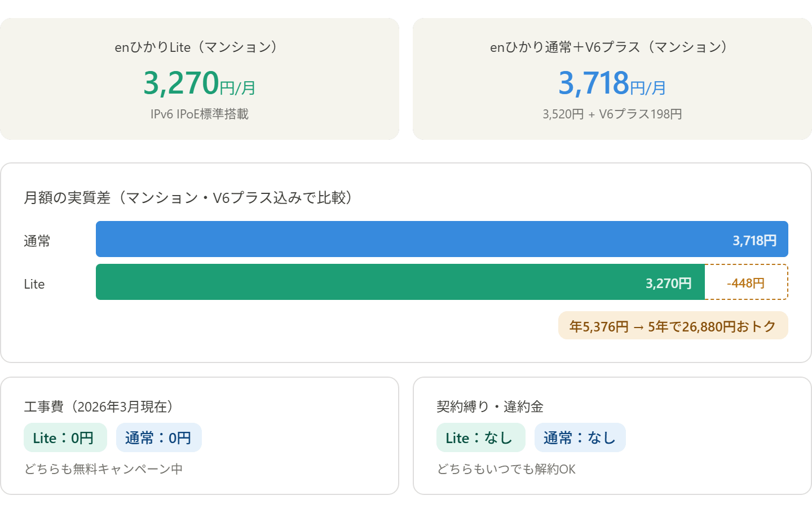This screenshot has width=812, height=513.
Task: Click the dashed -448円 difference box
Action: coord(746,282)
